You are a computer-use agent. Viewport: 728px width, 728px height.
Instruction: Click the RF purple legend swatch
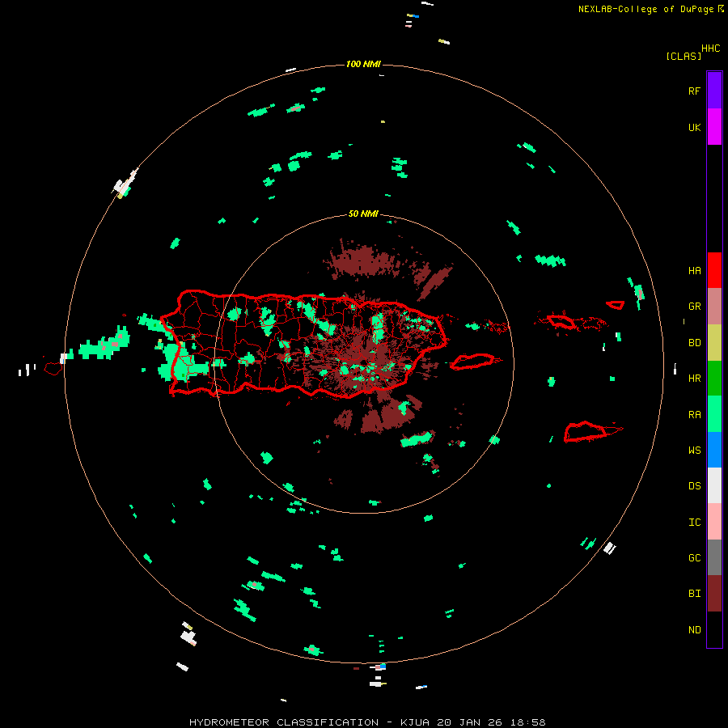(714, 91)
